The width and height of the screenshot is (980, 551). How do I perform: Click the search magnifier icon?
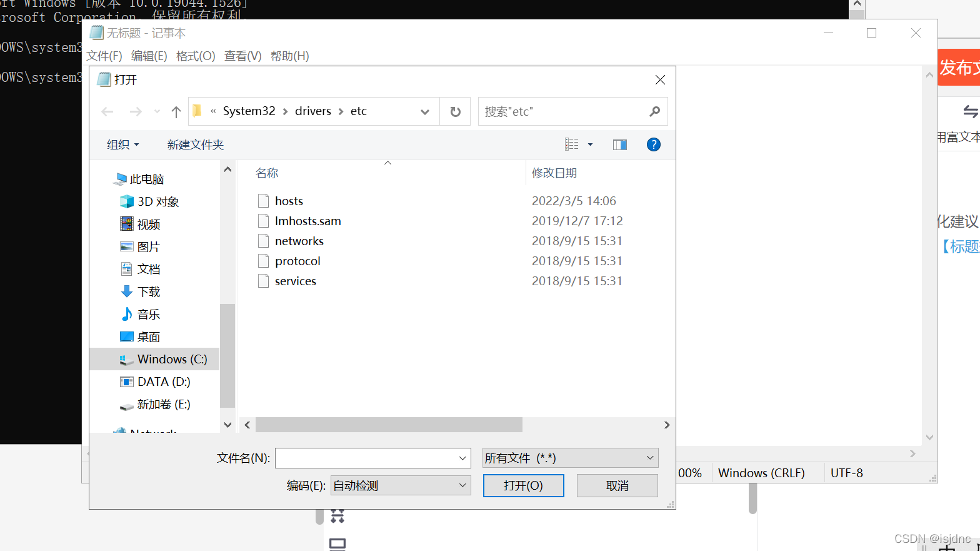coord(654,111)
